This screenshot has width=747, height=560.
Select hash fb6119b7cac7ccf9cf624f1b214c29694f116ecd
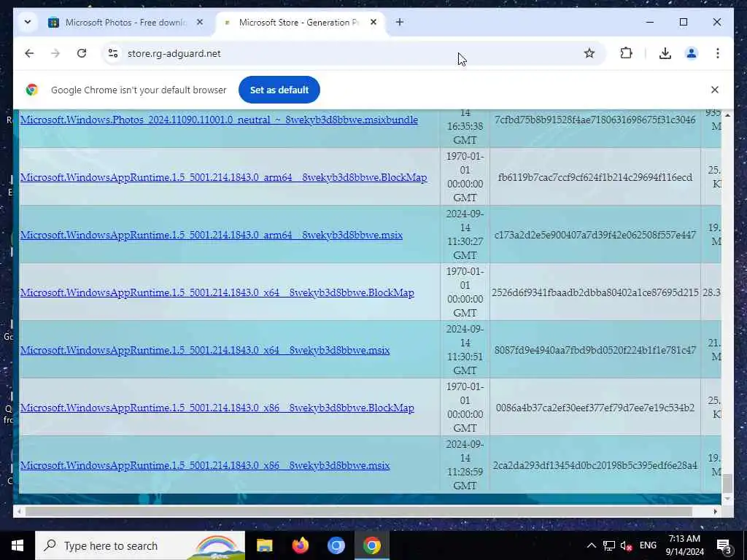click(x=595, y=177)
